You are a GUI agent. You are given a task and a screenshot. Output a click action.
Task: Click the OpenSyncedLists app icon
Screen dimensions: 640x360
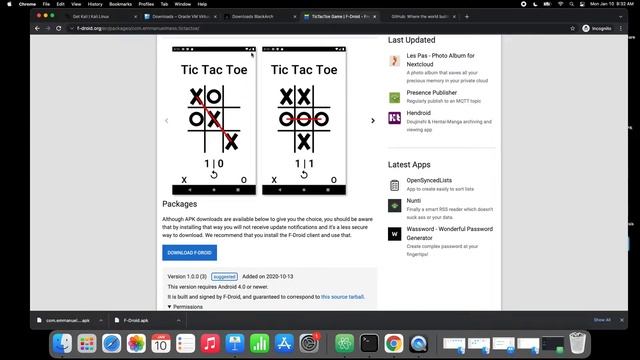click(394, 185)
